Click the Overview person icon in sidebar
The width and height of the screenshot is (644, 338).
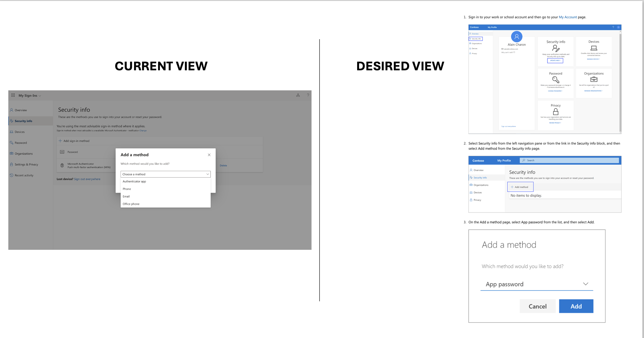tap(12, 110)
